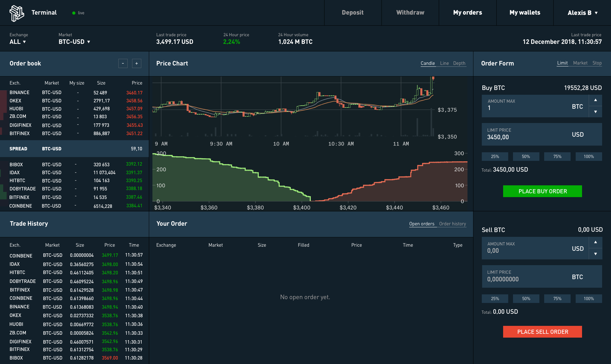Screen dimensions: 611x364
Task: Click the Buy limit price 3450,00 field
Action: [542, 134]
